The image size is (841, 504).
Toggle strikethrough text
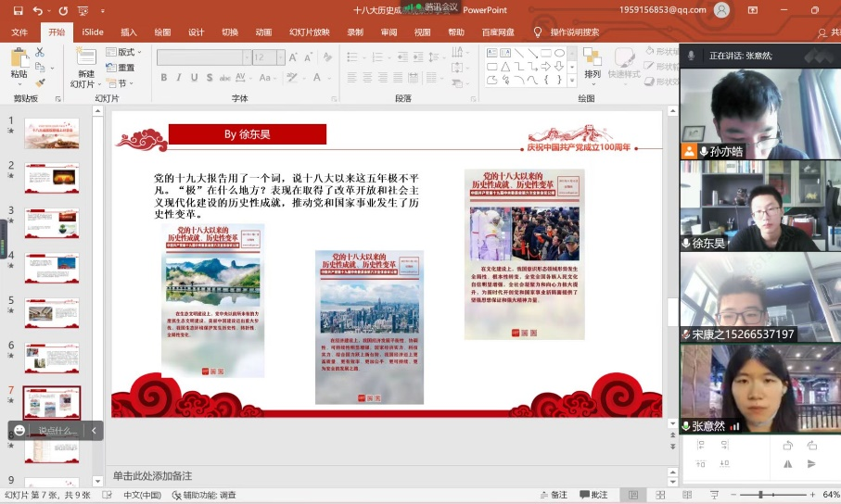point(224,78)
